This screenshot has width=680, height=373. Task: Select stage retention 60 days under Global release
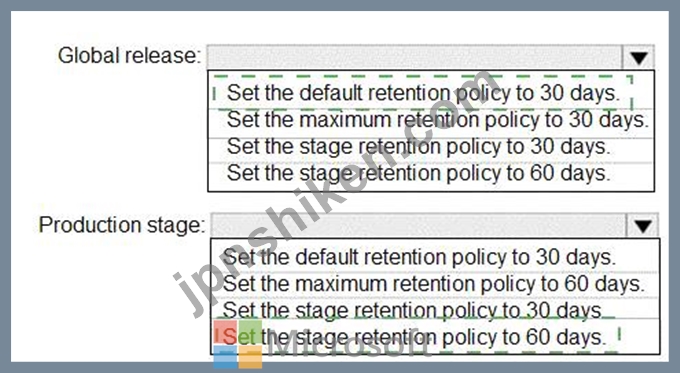pyautogui.click(x=418, y=173)
